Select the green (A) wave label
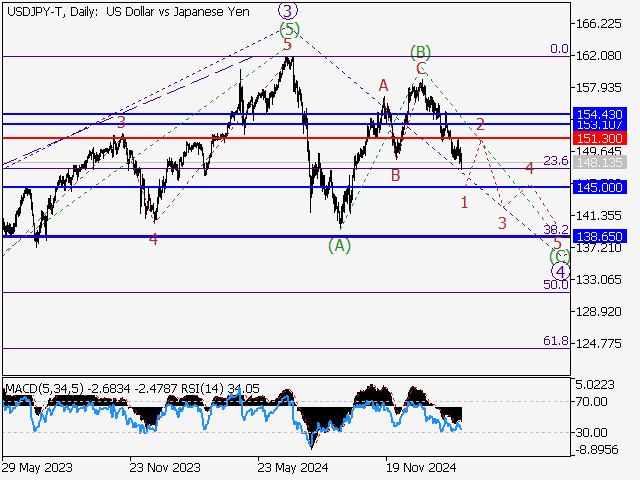The image size is (640, 480). 339,246
